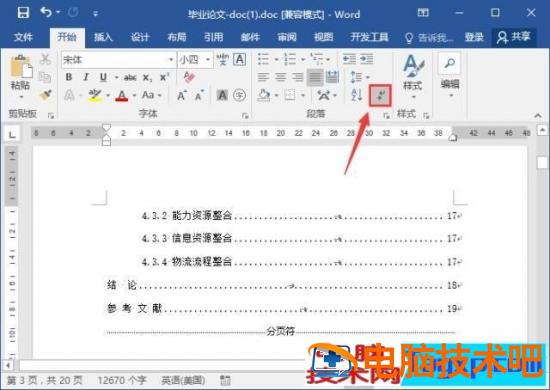Switch to the 布局 tab
550x390 pixels.
177,37
